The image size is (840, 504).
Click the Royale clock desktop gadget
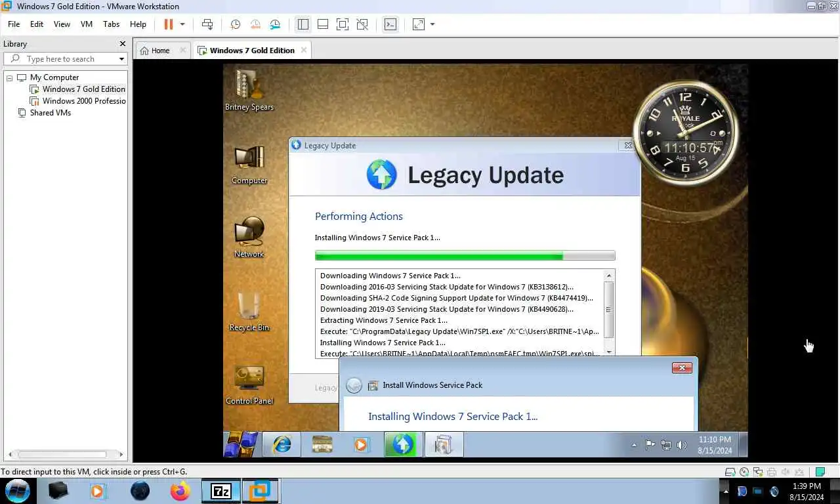click(x=686, y=135)
